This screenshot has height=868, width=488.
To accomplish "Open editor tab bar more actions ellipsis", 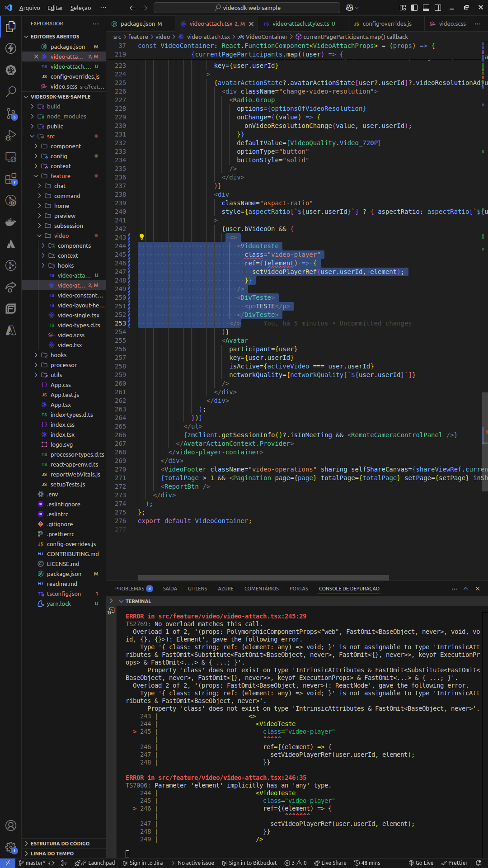I will [478, 24].
